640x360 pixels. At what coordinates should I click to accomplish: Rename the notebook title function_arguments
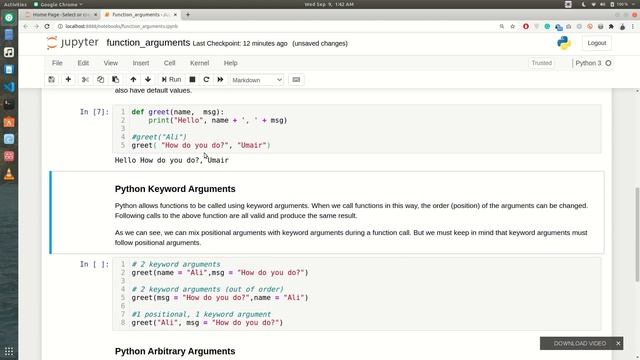point(148,43)
